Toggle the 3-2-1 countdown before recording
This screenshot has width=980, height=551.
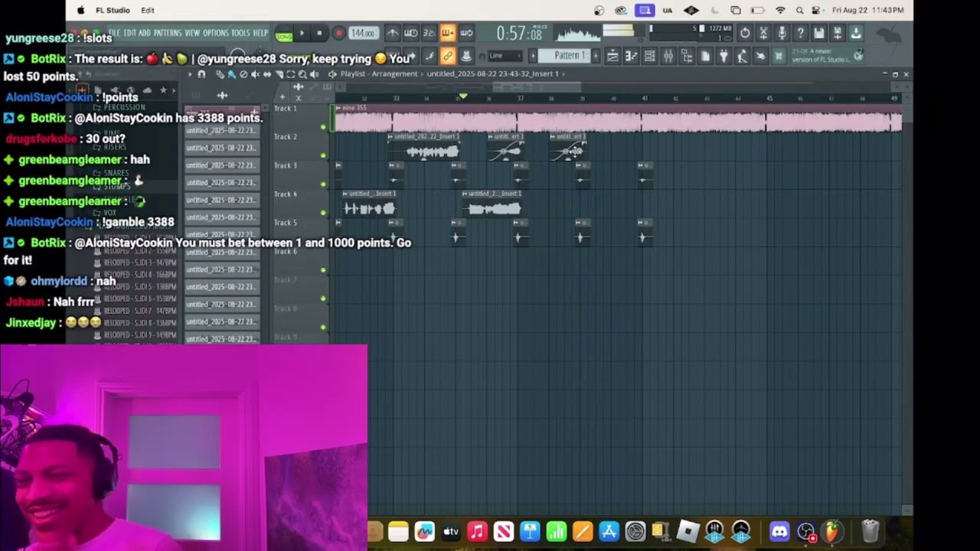(x=429, y=33)
